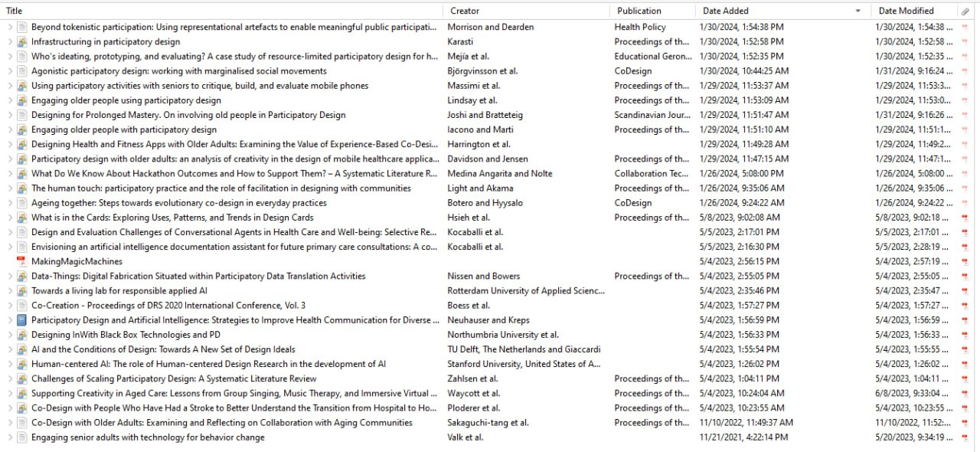Expand 'Ageing together: Steps towards evolutionary co-design' item
The height and width of the screenshot is (452, 980).
pos(10,203)
